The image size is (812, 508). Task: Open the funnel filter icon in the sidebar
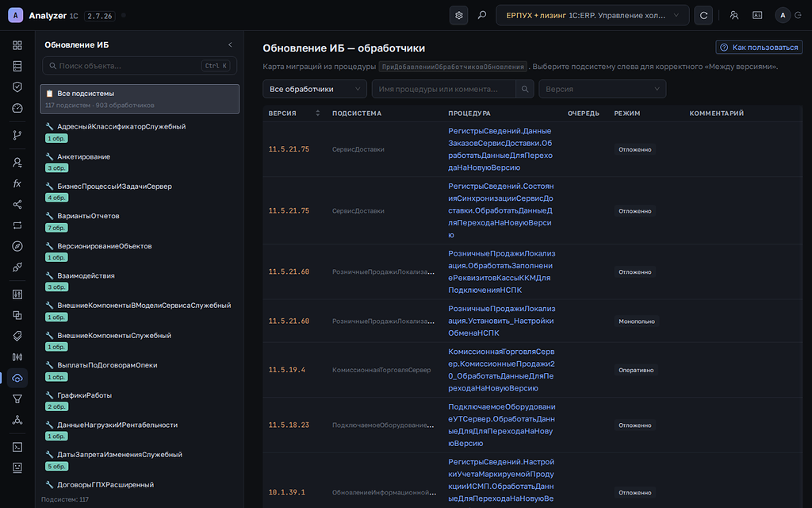pos(17,398)
